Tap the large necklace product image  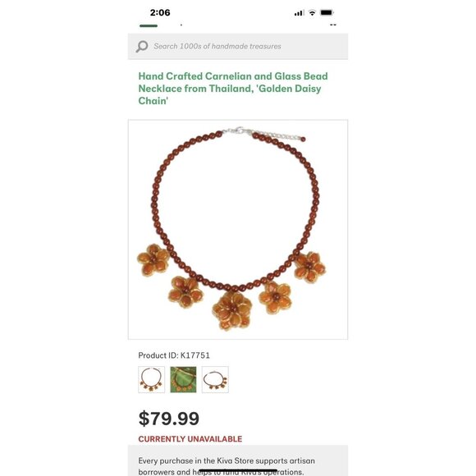point(238,230)
